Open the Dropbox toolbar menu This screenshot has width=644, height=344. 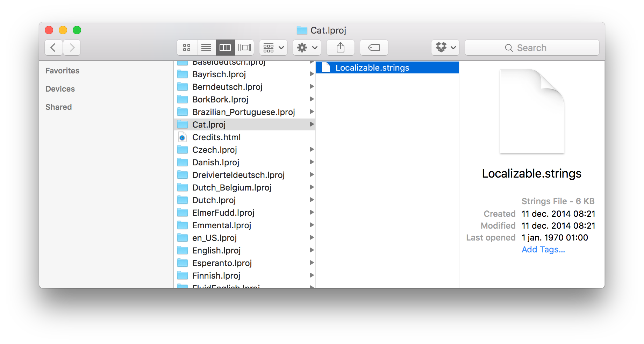[445, 48]
